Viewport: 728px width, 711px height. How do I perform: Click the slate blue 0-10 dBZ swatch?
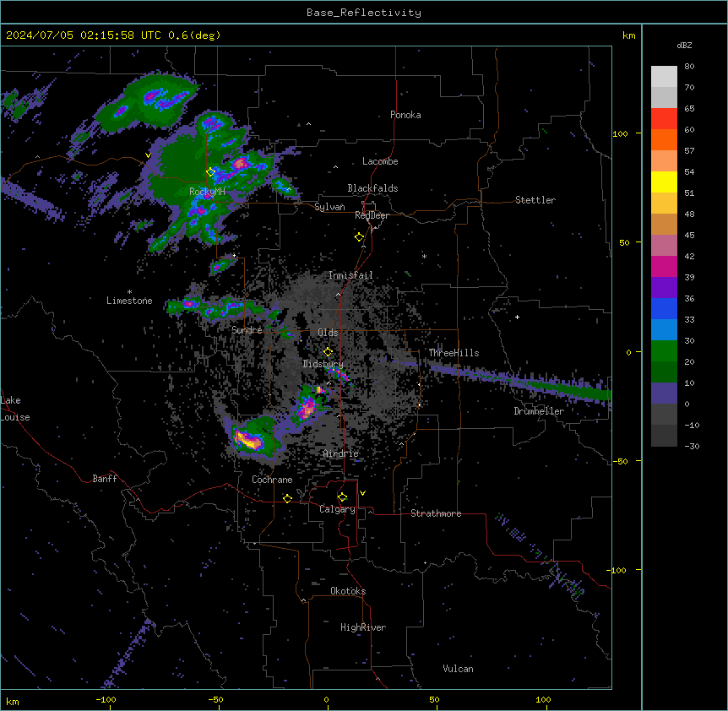click(664, 393)
